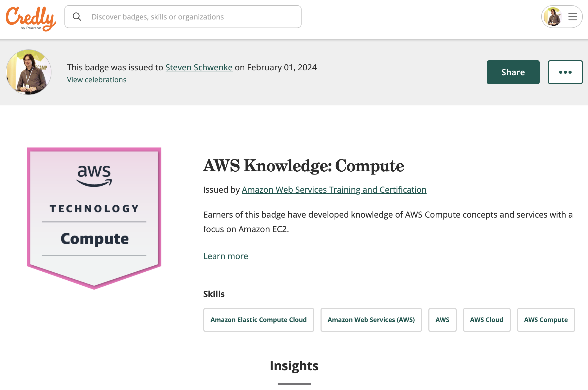Select the AWS Compute skill tag
This screenshot has height=390, width=588.
tap(546, 319)
